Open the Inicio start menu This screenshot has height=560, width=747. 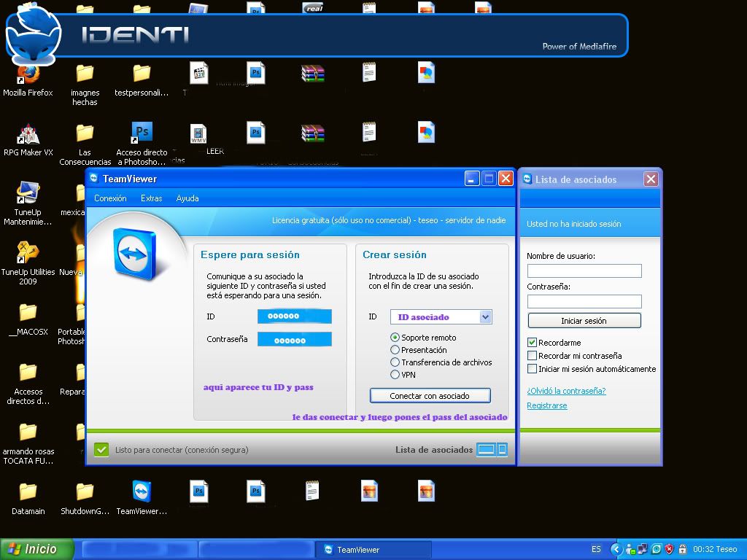(x=36, y=549)
